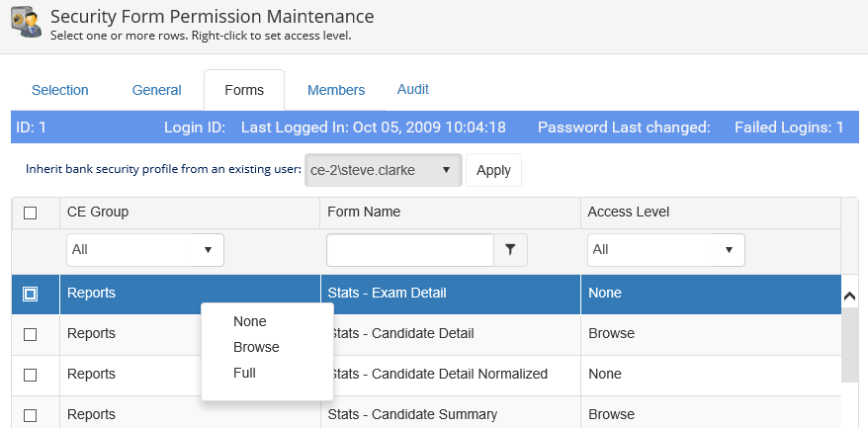Toggle the select-all header checkbox

tap(30, 213)
